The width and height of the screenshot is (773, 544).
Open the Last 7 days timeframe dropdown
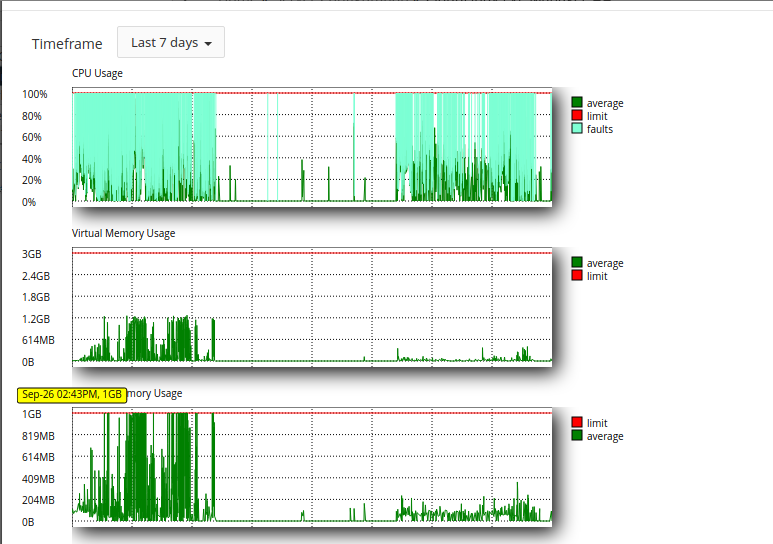(171, 42)
